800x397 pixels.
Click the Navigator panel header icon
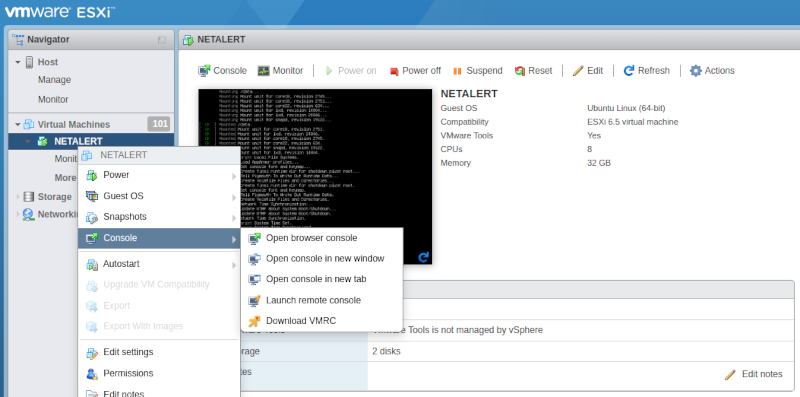tap(18, 40)
